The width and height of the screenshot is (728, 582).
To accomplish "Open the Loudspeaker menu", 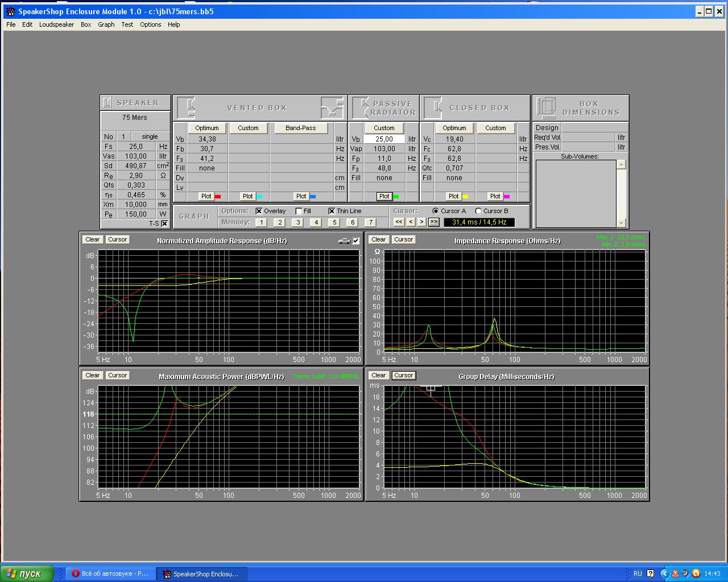I will click(56, 24).
